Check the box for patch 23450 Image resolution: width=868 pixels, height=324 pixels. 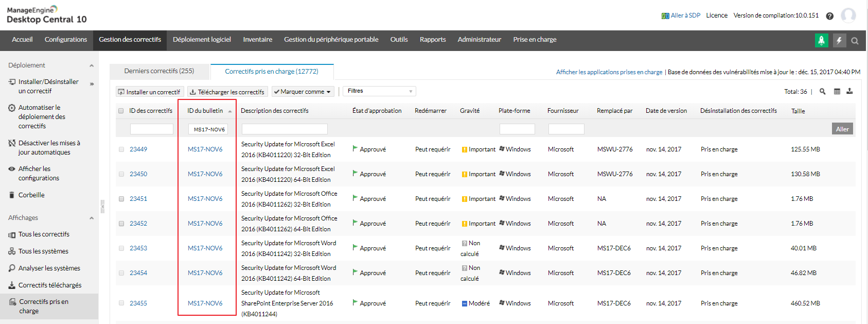pyautogui.click(x=121, y=174)
